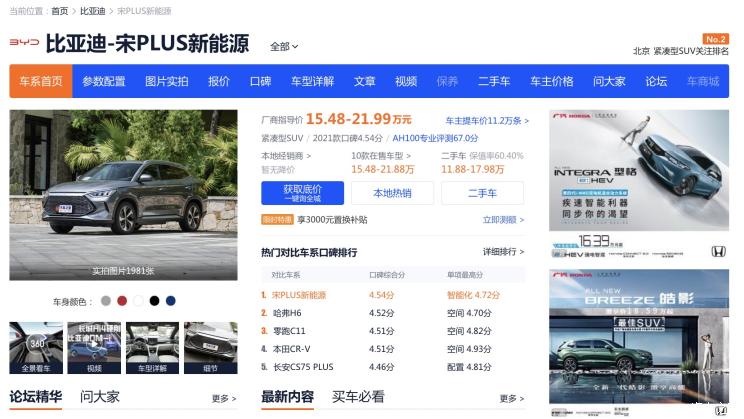Switch to the 问大家 section tab
The image size is (744, 419).
click(x=100, y=397)
